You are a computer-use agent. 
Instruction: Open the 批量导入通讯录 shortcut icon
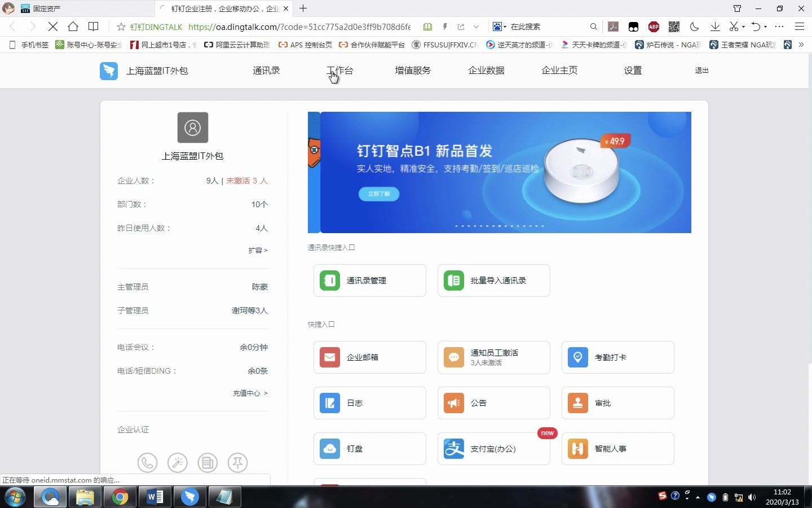pos(454,281)
